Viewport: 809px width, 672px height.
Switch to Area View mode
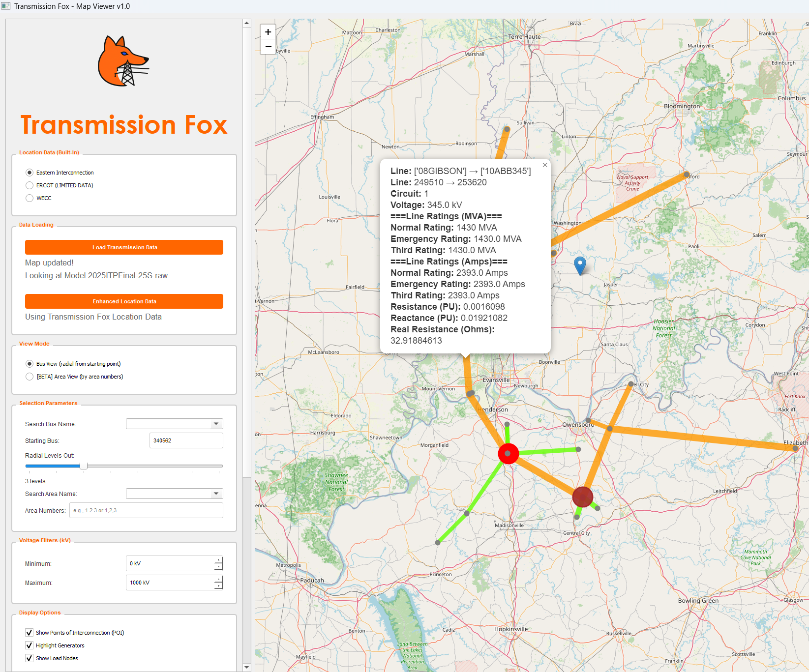click(x=30, y=377)
